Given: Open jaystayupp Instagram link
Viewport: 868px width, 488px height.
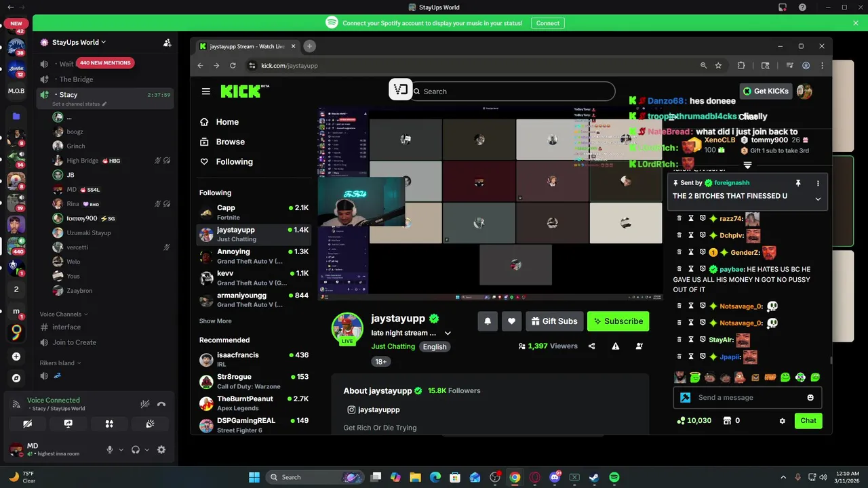Looking at the screenshot, I should click(x=374, y=410).
